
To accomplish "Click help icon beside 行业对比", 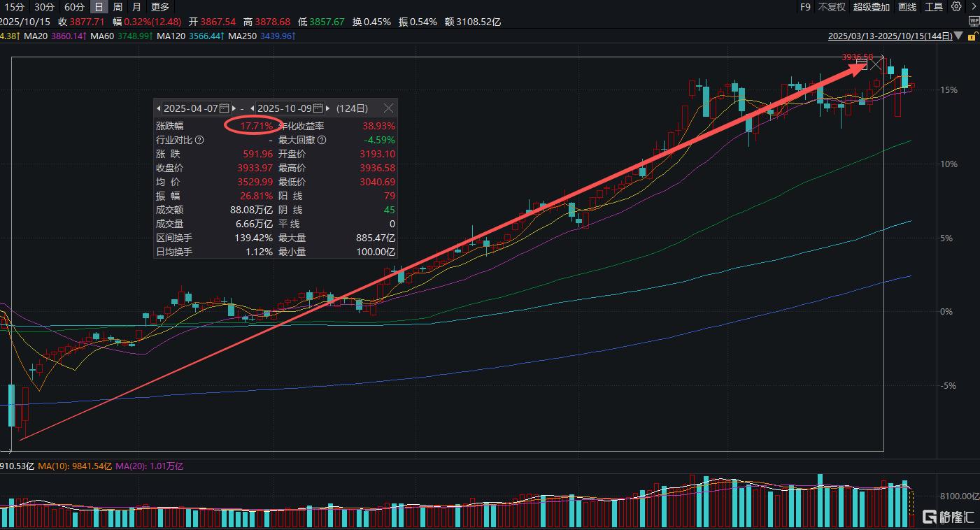I will (199, 140).
